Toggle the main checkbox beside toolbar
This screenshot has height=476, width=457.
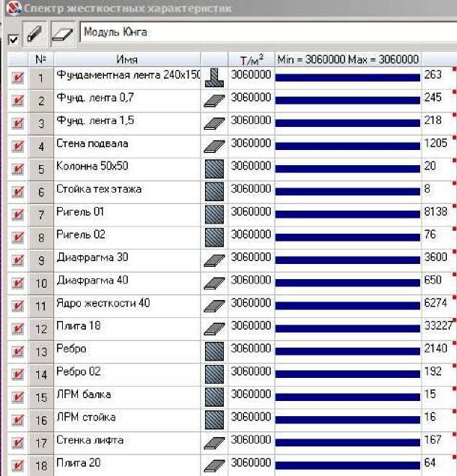(14, 40)
